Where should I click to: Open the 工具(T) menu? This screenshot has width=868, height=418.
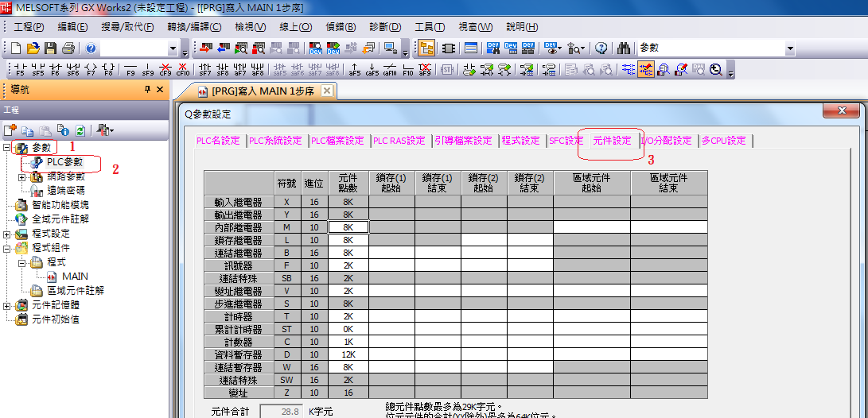click(x=430, y=27)
